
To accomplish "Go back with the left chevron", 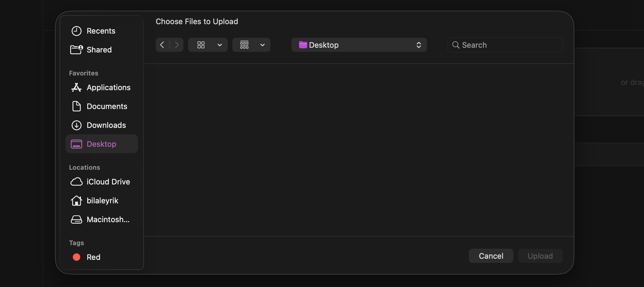I will tap(162, 45).
